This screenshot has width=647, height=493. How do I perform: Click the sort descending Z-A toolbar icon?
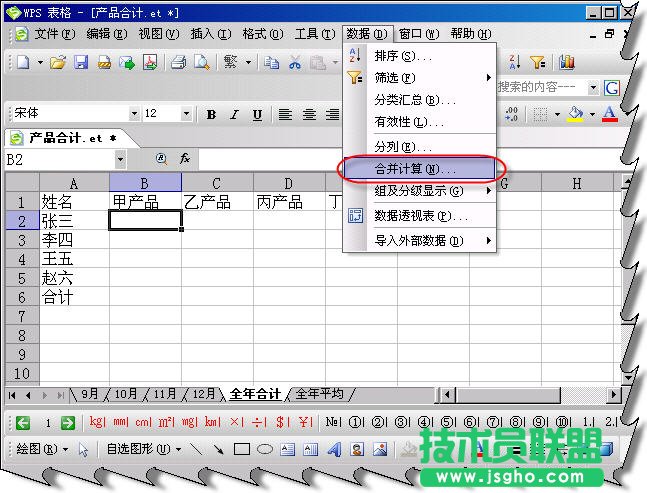515,62
